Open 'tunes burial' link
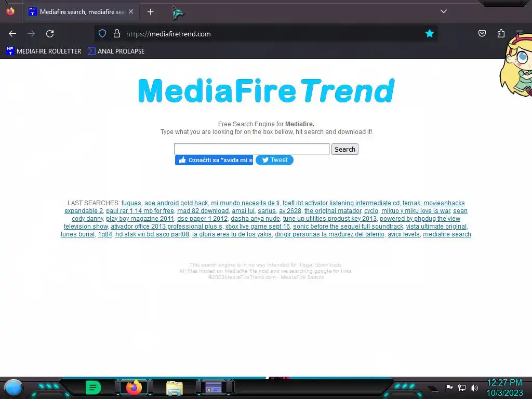 (x=78, y=234)
